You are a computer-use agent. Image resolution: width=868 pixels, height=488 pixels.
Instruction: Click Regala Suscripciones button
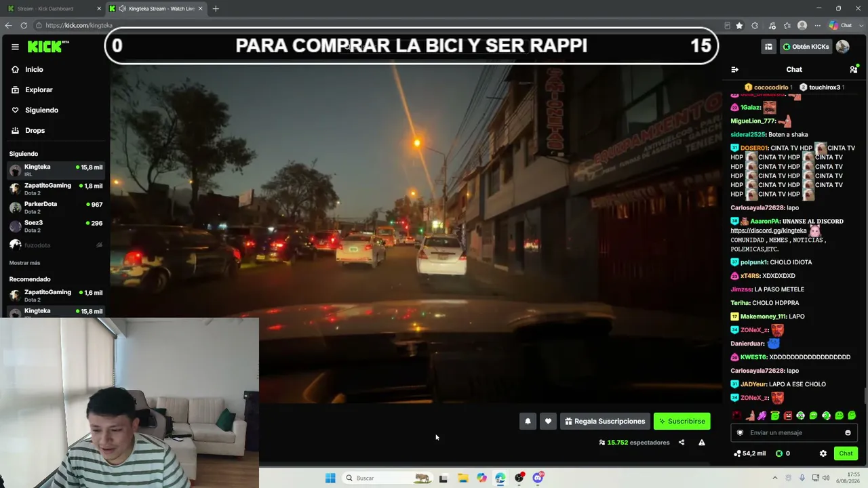pos(605,421)
